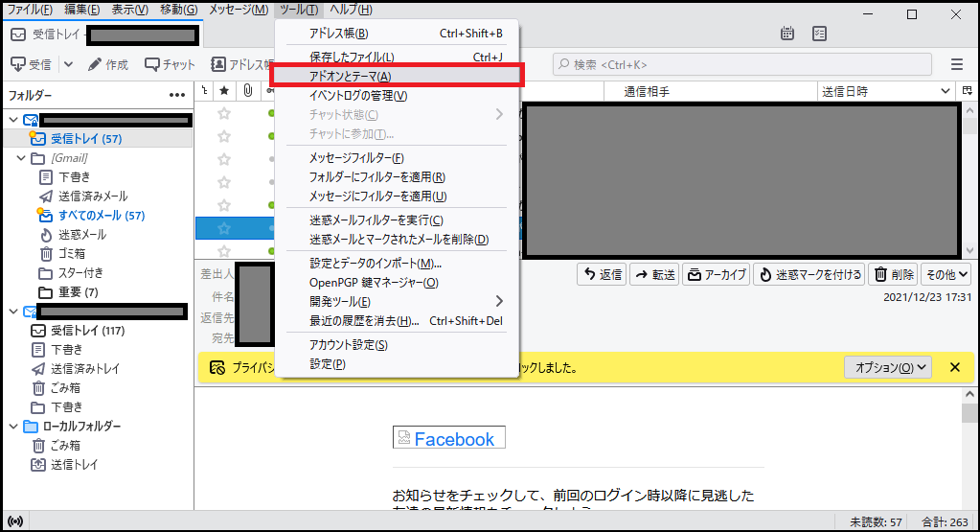Open the tasks icon in tab bar
Viewport: 980px width, 532px height.
click(819, 34)
